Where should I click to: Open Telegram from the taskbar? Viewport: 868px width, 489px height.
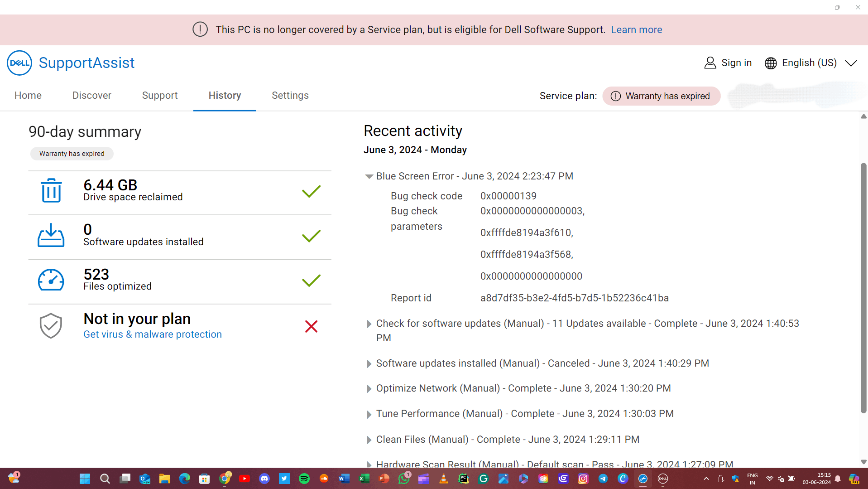click(603, 479)
